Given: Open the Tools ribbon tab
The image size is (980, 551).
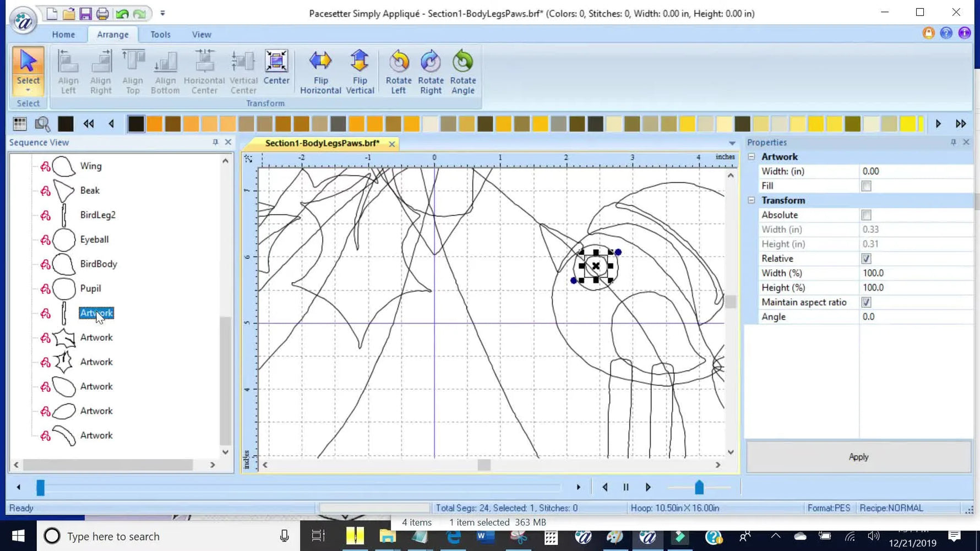Looking at the screenshot, I should 160,34.
